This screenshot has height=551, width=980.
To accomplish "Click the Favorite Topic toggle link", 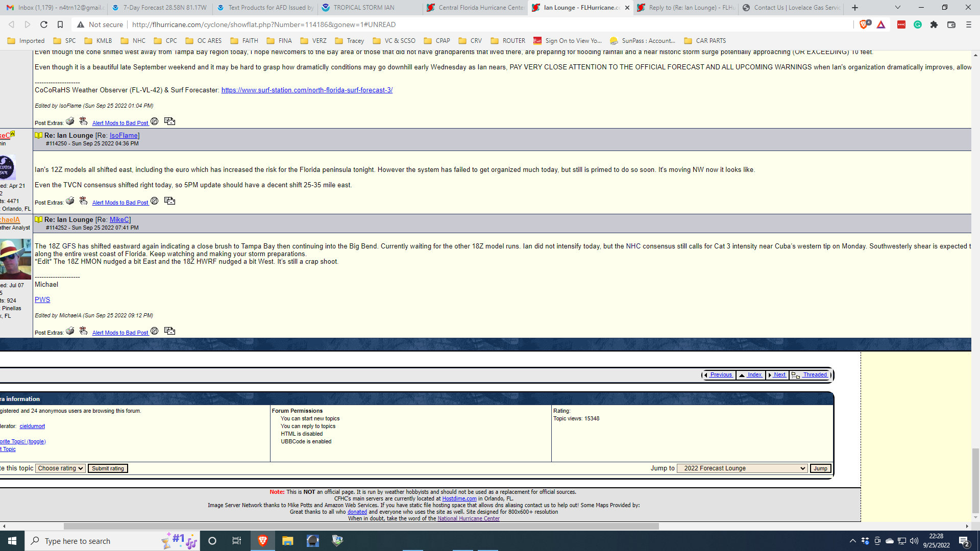I will [22, 442].
